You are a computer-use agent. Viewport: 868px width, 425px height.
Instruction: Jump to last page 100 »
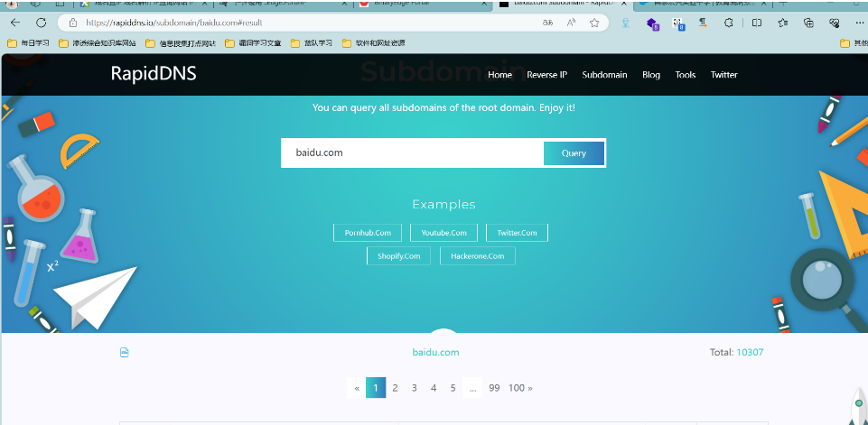pyautogui.click(x=520, y=388)
